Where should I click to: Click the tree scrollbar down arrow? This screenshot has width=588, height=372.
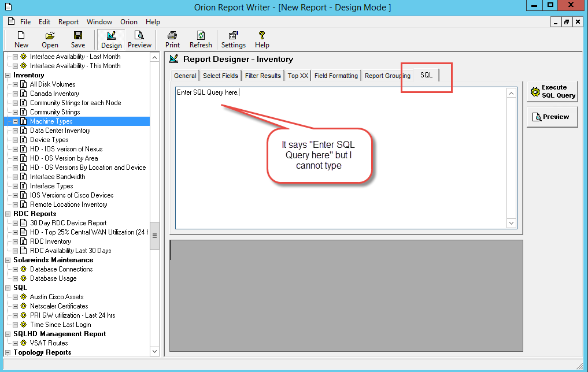click(x=154, y=351)
